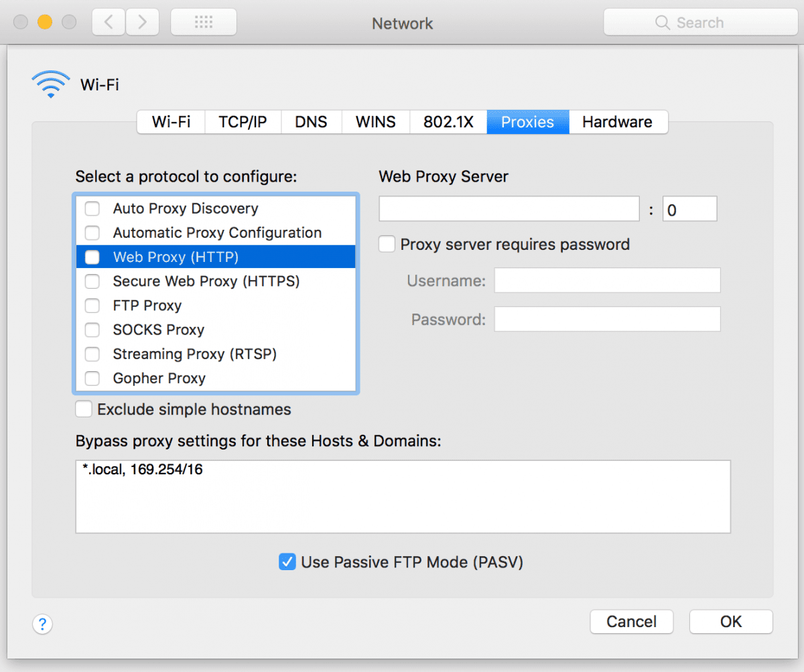This screenshot has height=672, width=804.
Task: Click the back navigation arrow
Action: 108,21
